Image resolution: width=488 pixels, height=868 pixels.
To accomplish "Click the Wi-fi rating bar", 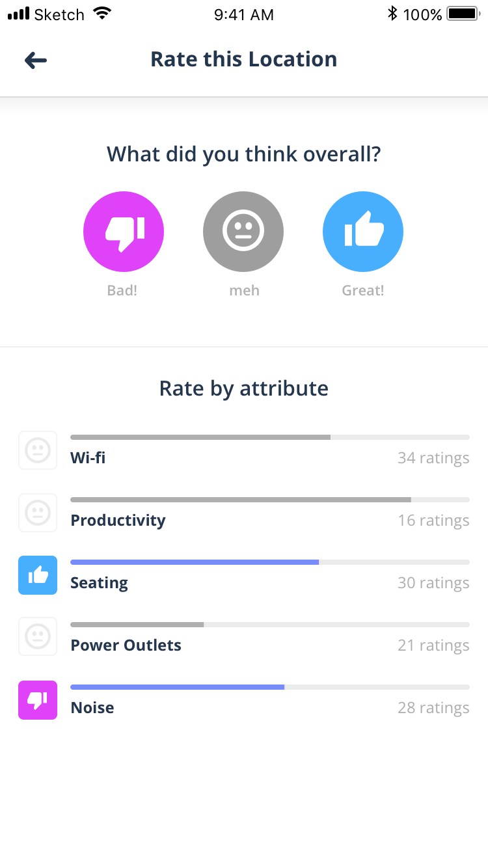I will 269,437.
